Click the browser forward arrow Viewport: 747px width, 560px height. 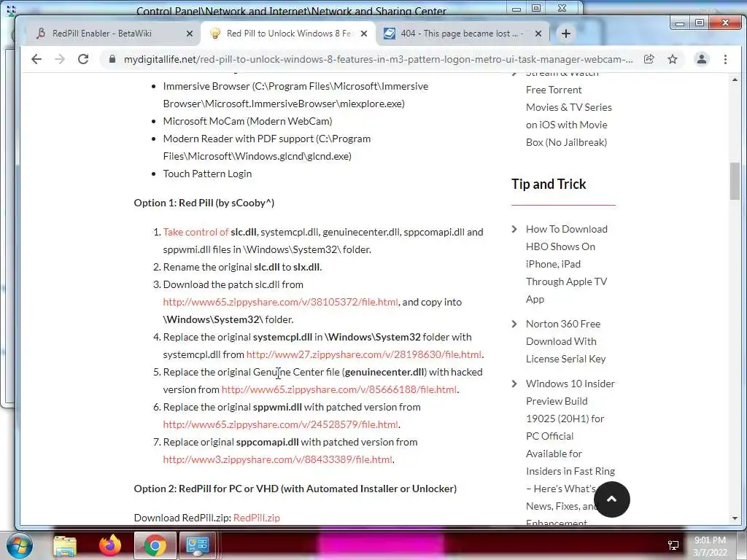coord(60,59)
